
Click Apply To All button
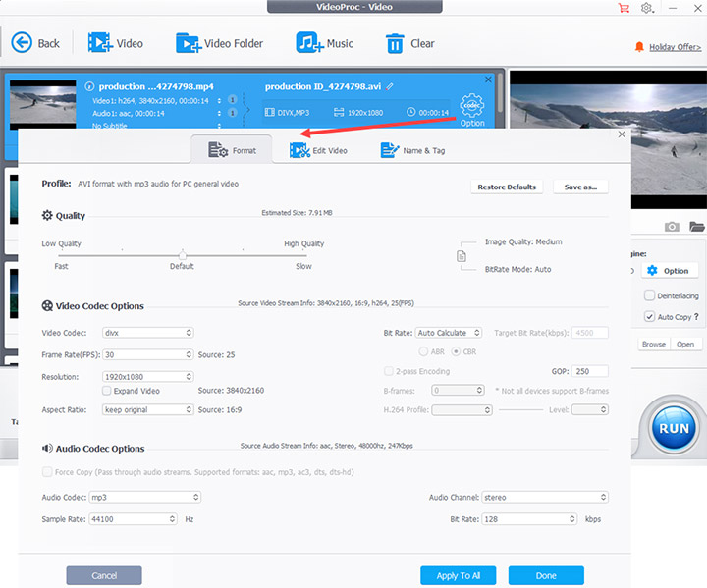point(459,575)
